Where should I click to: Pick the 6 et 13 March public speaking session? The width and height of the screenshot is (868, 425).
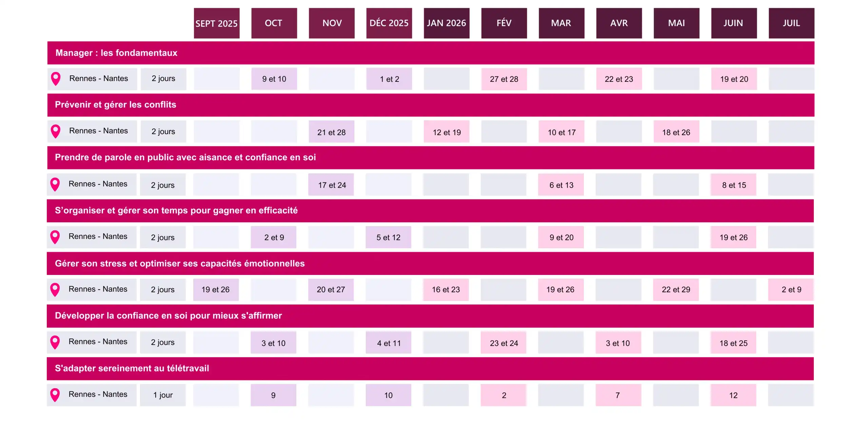coord(561,185)
